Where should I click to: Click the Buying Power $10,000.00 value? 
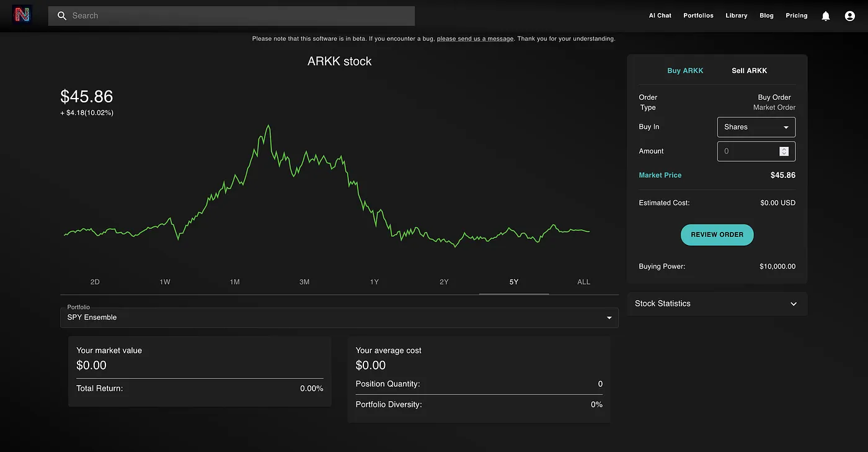point(777,267)
